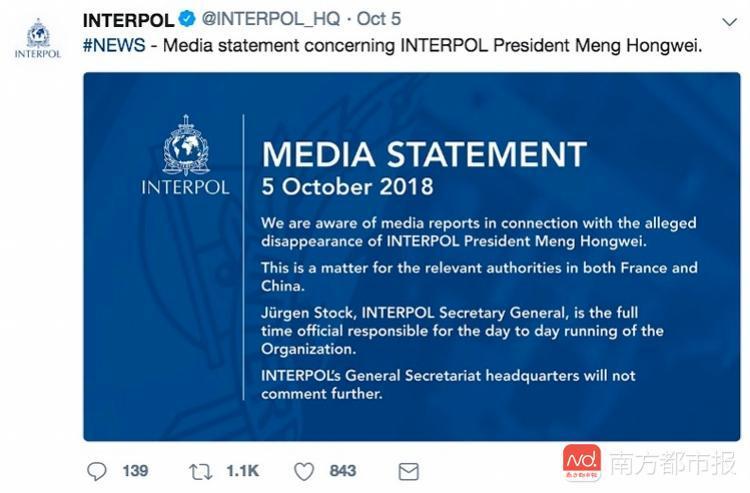Open the #NEWS hashtag link

(114, 45)
